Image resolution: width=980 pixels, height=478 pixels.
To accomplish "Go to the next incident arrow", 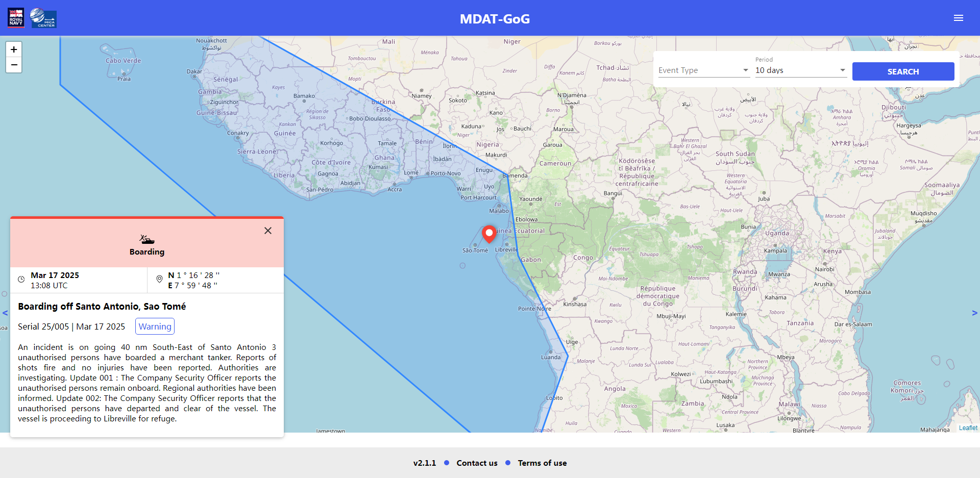I will (x=974, y=313).
